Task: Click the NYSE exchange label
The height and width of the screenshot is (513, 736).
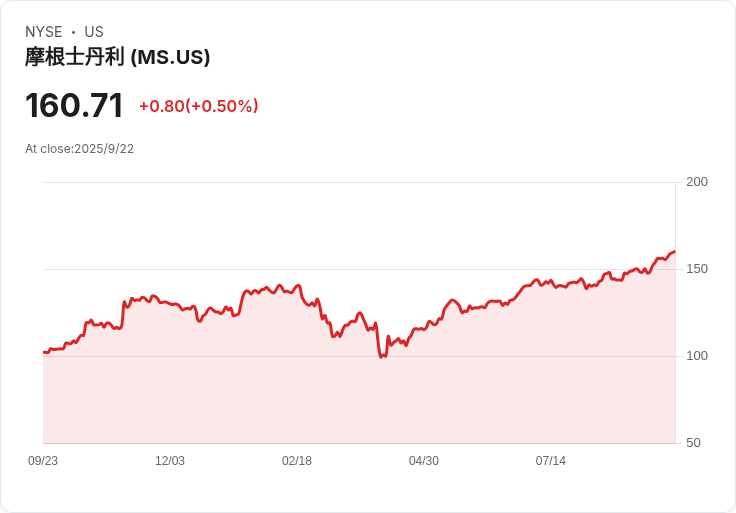Action: (44, 32)
